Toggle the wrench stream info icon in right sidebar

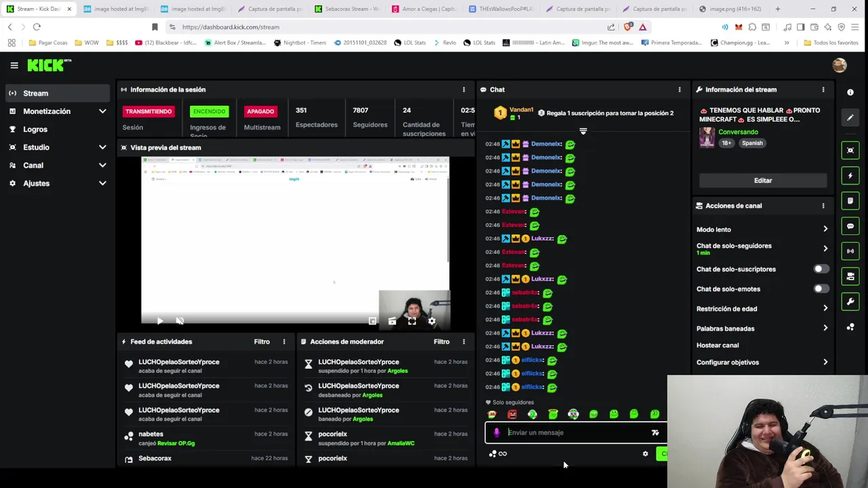850,301
